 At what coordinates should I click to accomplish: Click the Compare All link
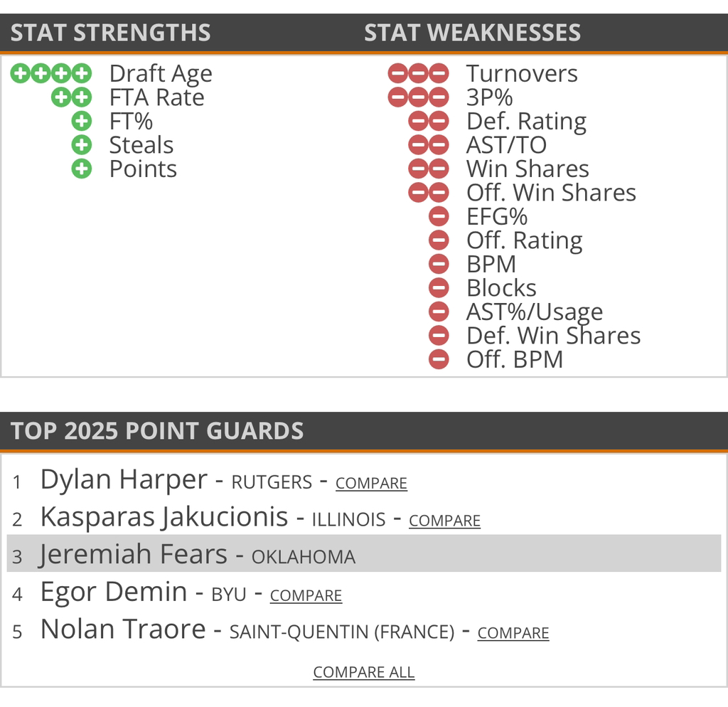(x=363, y=672)
